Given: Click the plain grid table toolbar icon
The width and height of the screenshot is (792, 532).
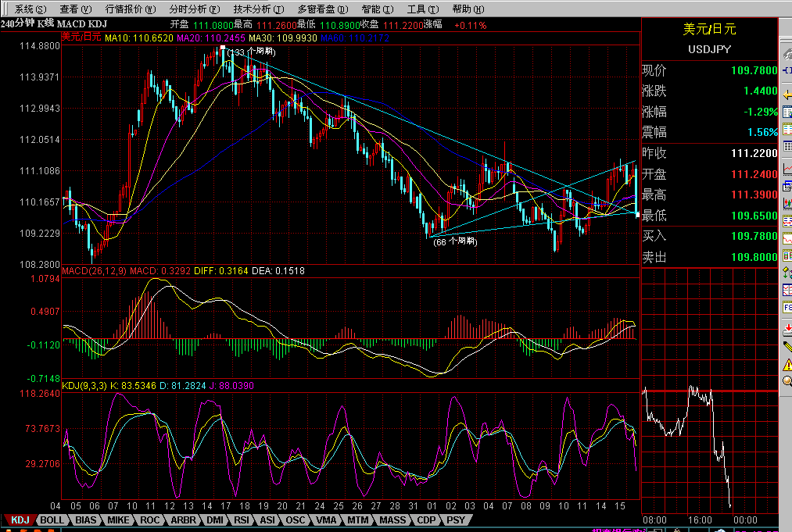Looking at the screenshot, I should [787, 146].
